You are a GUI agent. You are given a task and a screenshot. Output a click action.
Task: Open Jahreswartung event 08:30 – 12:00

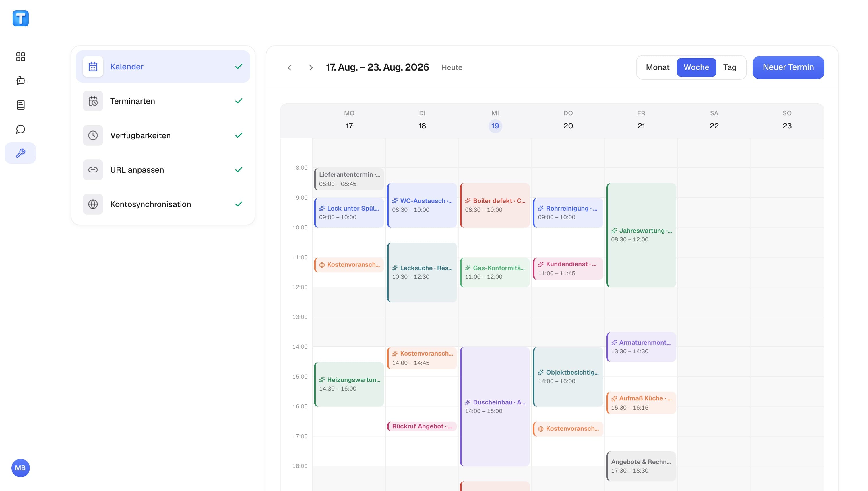pyautogui.click(x=641, y=235)
